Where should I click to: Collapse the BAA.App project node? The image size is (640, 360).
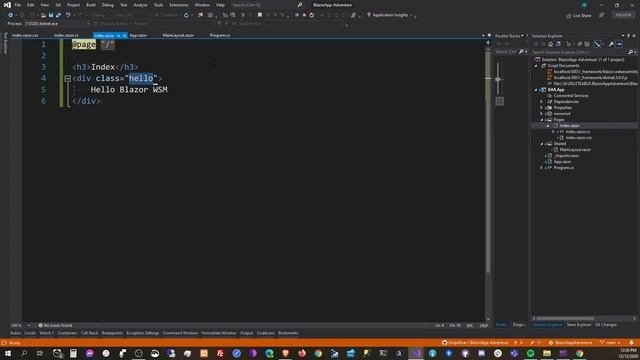click(536, 90)
